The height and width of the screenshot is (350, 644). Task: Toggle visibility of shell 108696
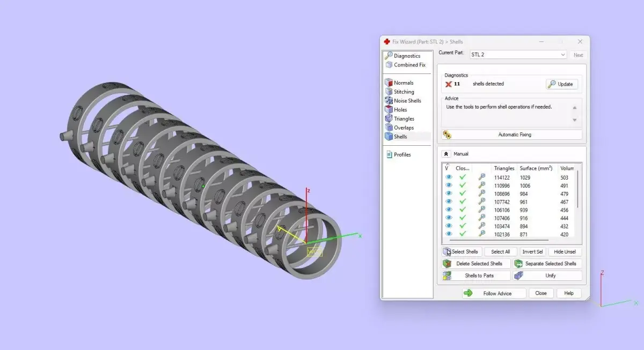[449, 193]
